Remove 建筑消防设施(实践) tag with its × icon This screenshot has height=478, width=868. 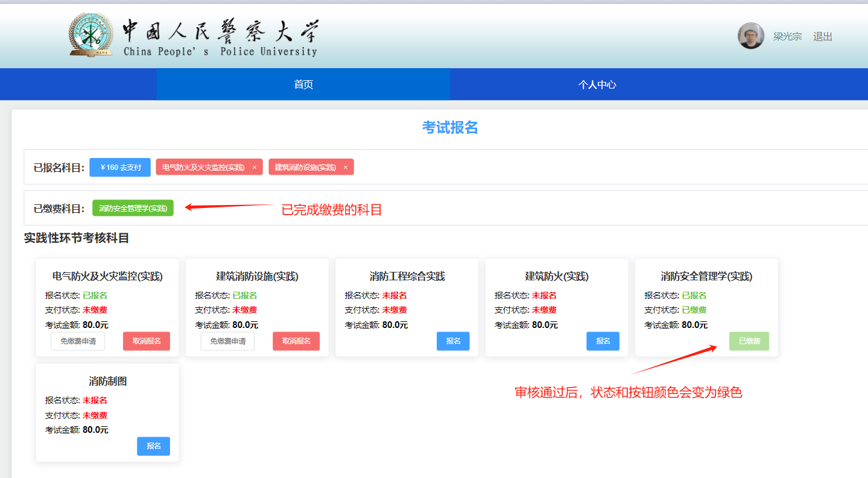(346, 168)
